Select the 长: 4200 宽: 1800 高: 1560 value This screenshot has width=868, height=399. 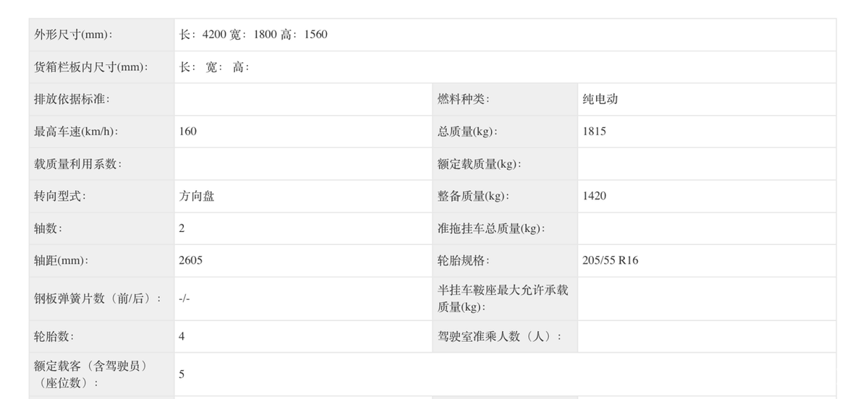(253, 35)
